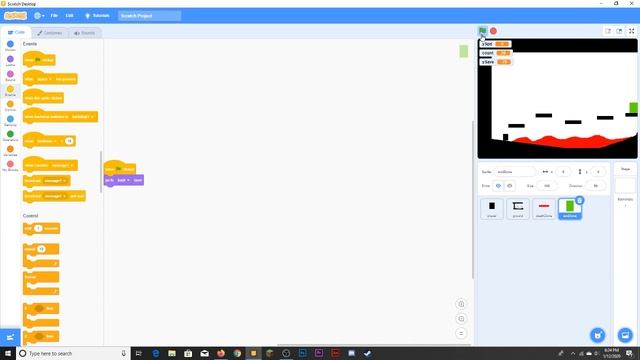Screen dimensions: 640x360
Task: Select the player sprite thumbnail
Action: point(492,209)
